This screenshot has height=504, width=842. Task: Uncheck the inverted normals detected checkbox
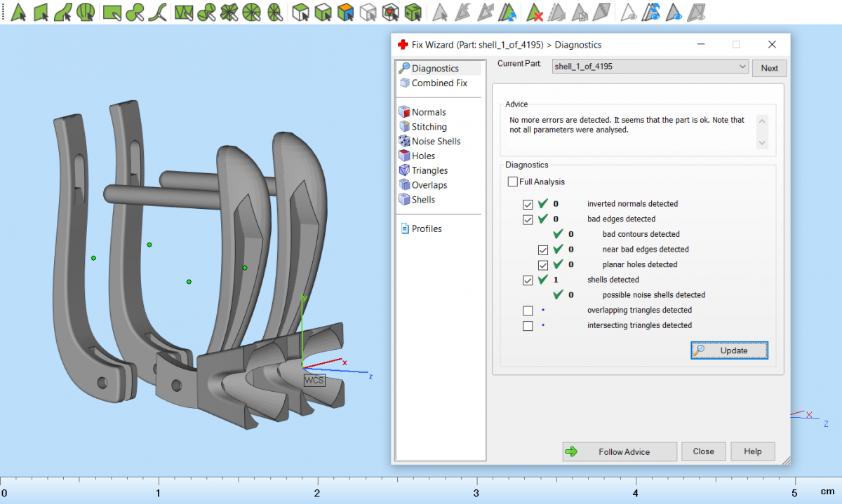click(x=528, y=204)
